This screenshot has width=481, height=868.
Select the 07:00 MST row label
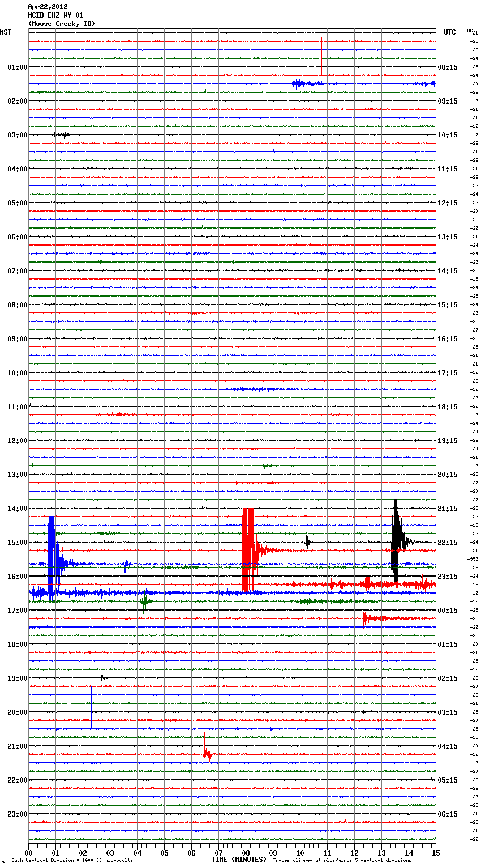click(x=18, y=270)
